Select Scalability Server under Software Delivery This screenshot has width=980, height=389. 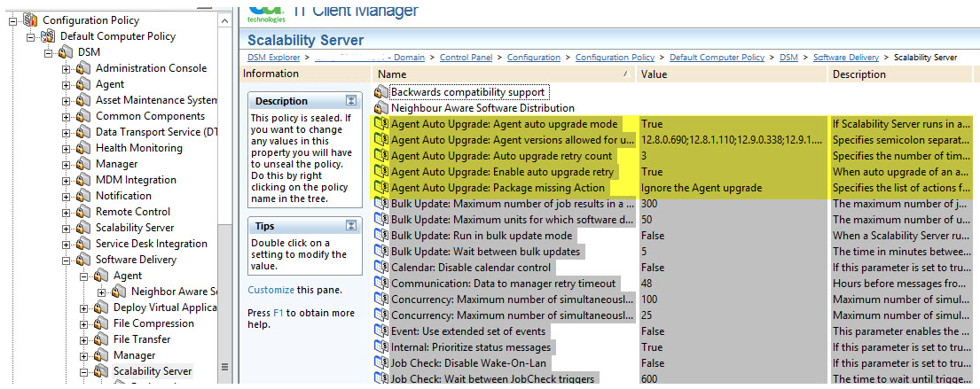152,371
